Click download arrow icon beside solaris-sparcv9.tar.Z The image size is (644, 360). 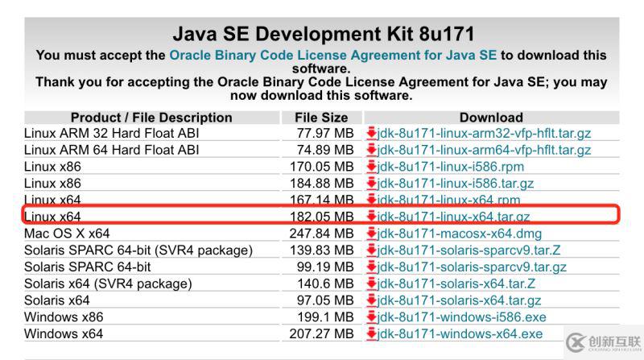371,250
